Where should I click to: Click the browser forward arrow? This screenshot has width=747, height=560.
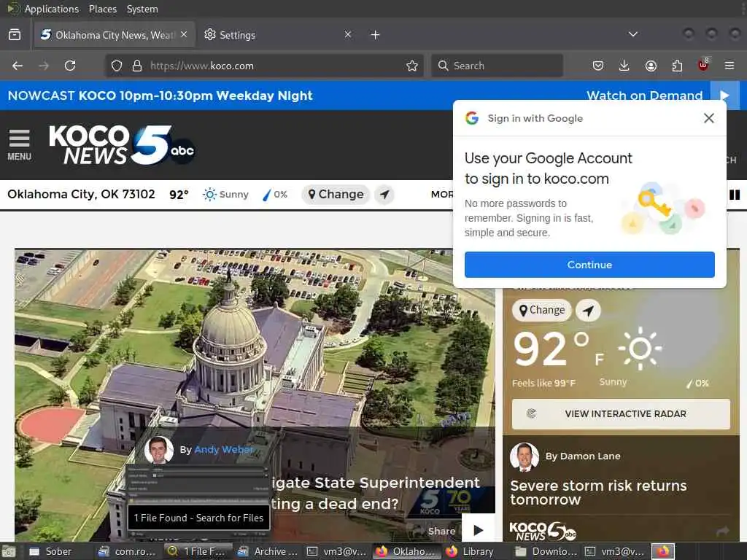click(44, 66)
